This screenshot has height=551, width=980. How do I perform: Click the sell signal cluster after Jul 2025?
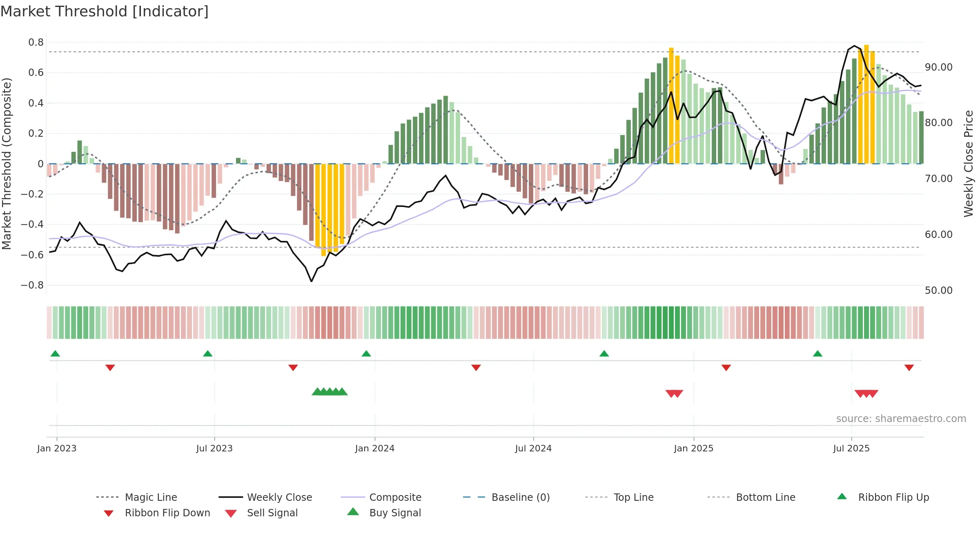point(866,393)
